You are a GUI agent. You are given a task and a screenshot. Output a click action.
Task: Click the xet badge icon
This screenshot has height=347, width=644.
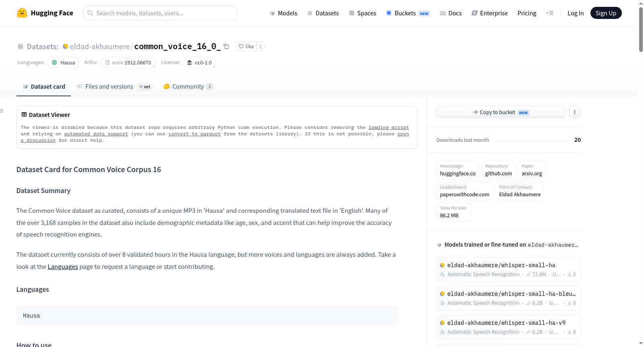144,87
